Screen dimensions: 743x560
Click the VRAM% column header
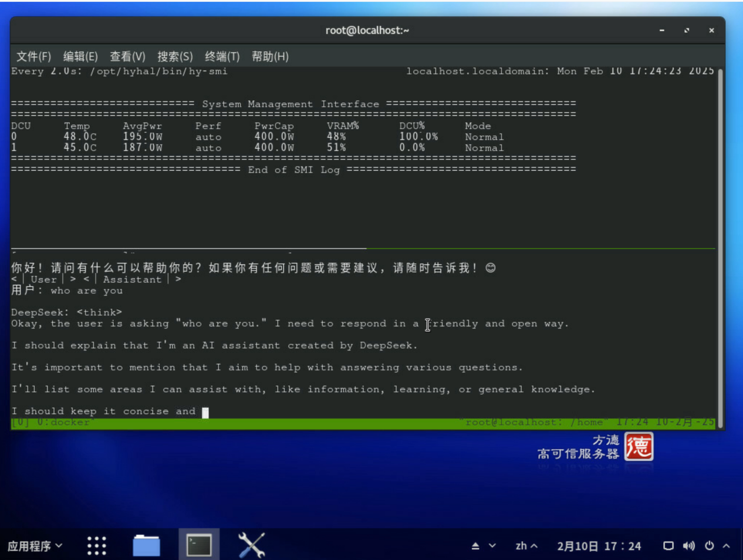343,126
